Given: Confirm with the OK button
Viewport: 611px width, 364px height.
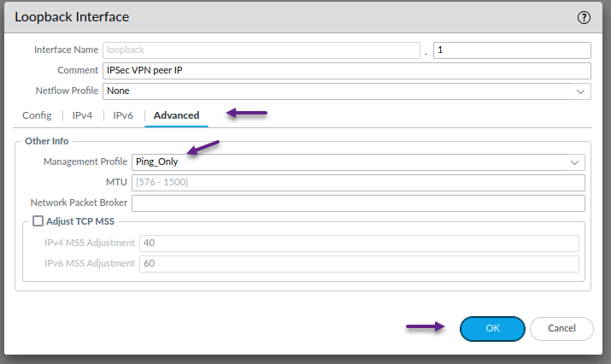Looking at the screenshot, I should (492, 328).
